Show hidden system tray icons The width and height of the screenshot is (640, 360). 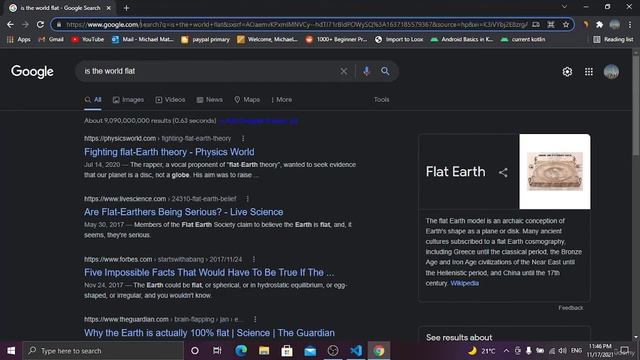pos(506,351)
